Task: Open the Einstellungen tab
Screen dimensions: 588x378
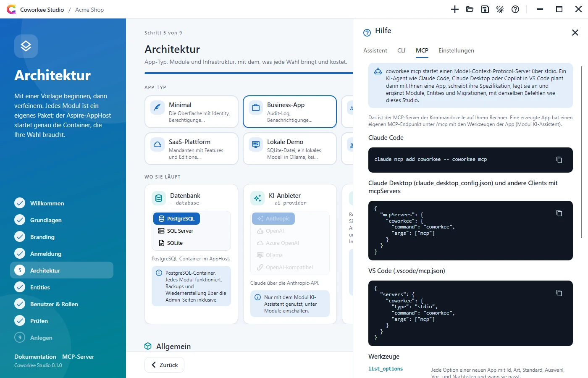Action: click(456, 50)
